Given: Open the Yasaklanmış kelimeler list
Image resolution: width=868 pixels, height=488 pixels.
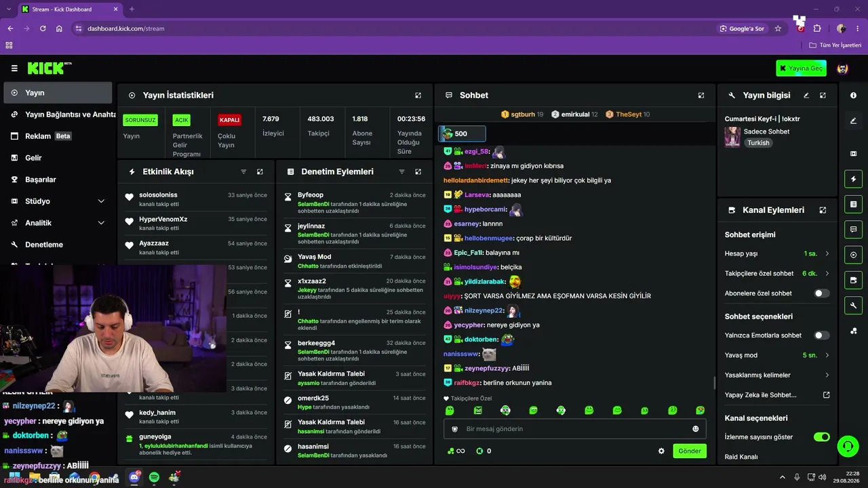Looking at the screenshot, I should click(x=777, y=375).
